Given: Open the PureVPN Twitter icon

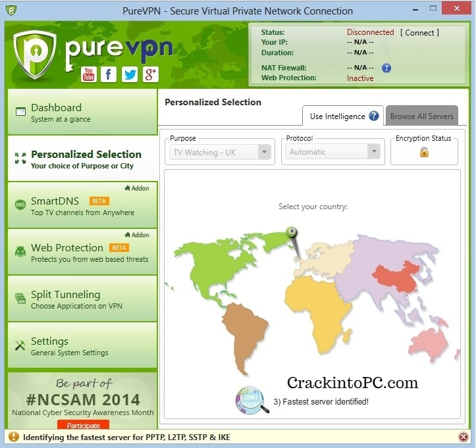Looking at the screenshot, I should 130,74.
